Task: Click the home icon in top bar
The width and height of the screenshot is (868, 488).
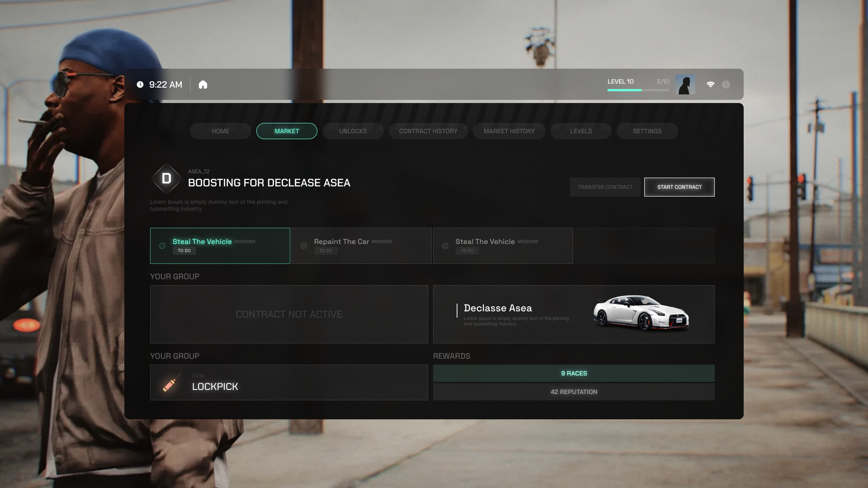Action: (x=203, y=85)
